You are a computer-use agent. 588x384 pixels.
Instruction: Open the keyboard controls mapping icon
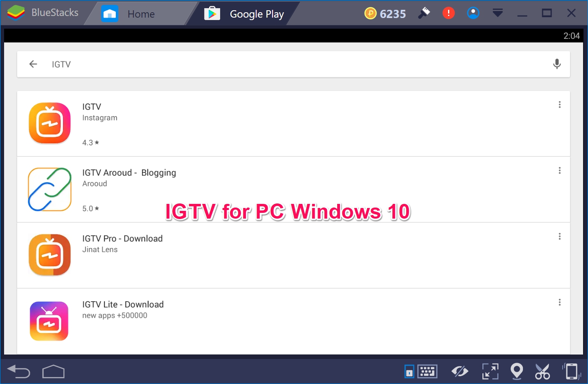(427, 371)
